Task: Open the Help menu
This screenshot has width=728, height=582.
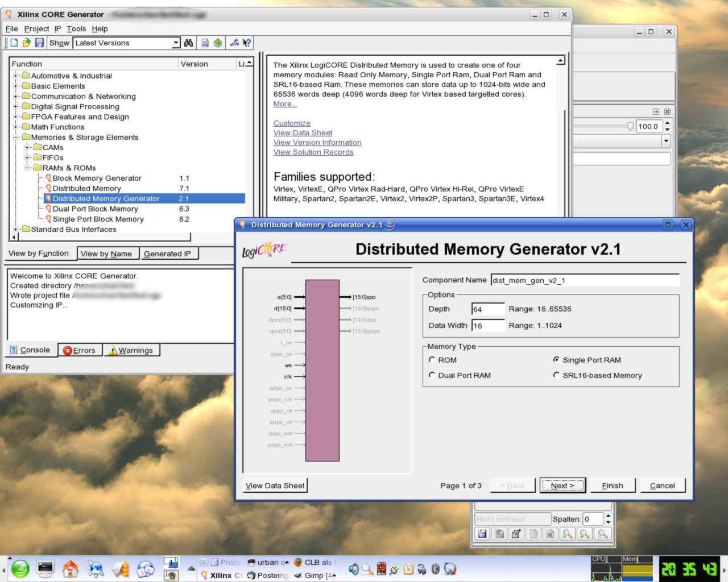Action: (100, 28)
